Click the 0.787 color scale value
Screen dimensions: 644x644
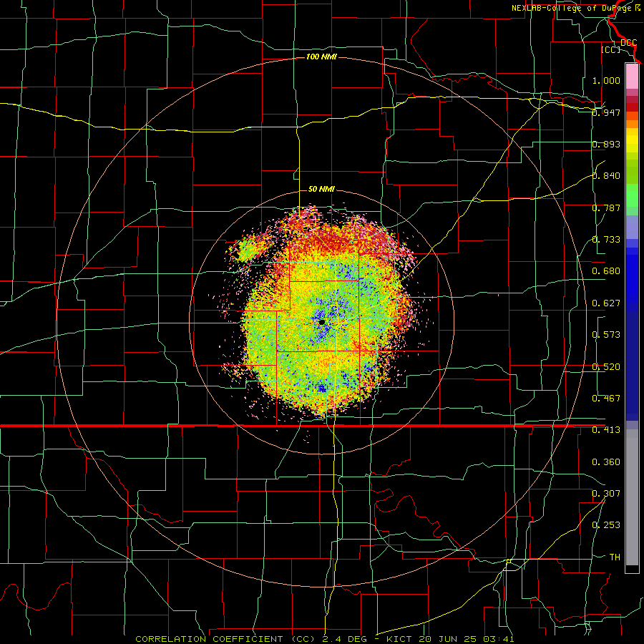click(x=606, y=208)
